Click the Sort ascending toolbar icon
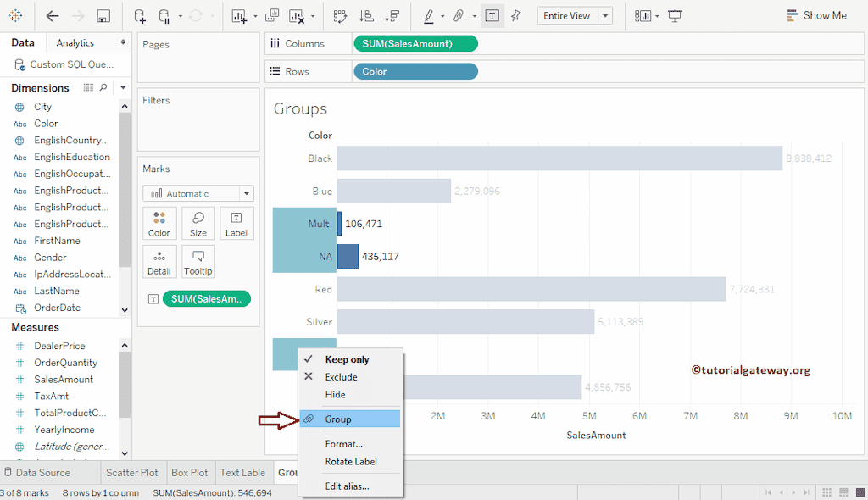 tap(366, 16)
